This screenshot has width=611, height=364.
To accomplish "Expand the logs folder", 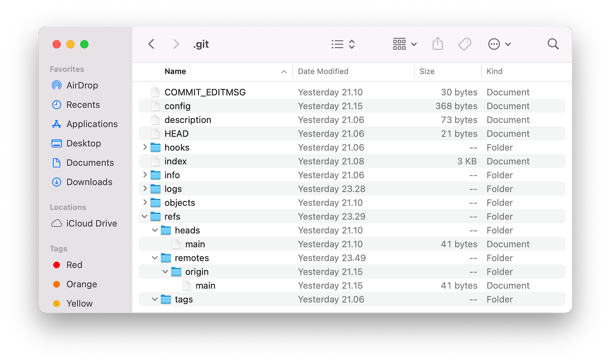I will 145,189.
